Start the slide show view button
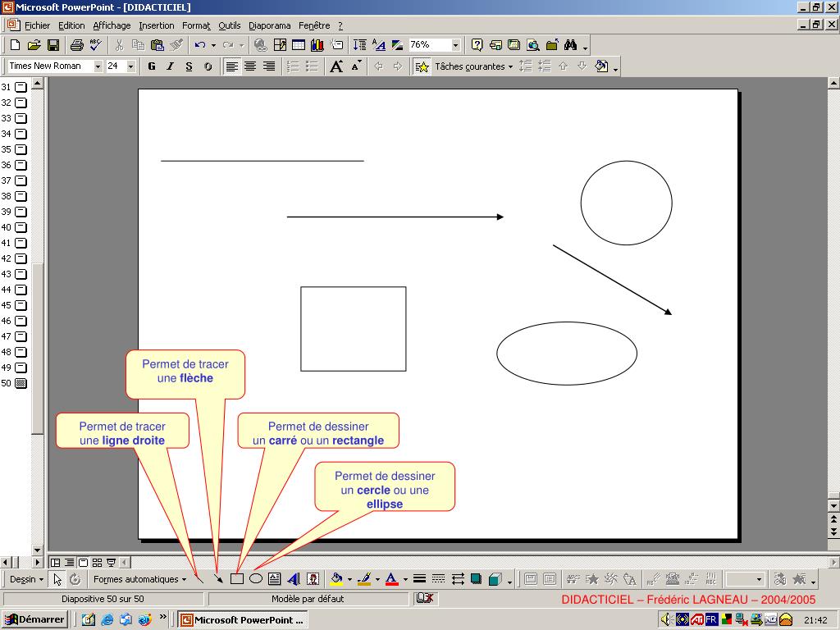 tap(111, 563)
